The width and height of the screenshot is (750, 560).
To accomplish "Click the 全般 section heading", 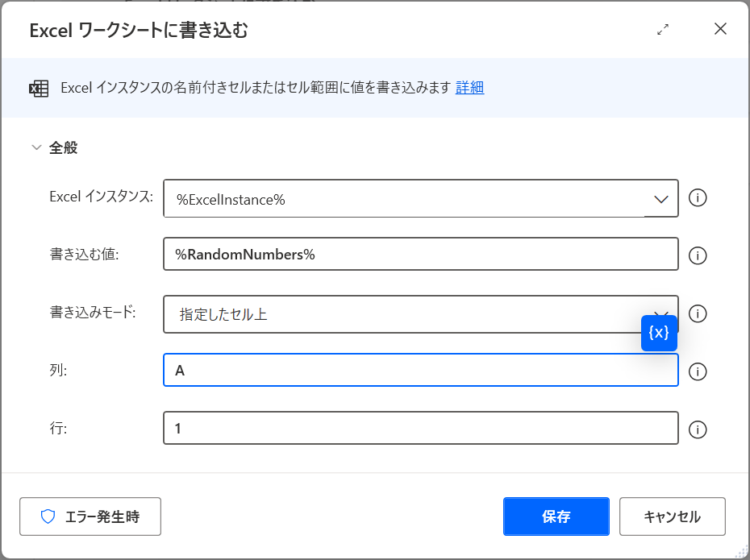I will [64, 147].
